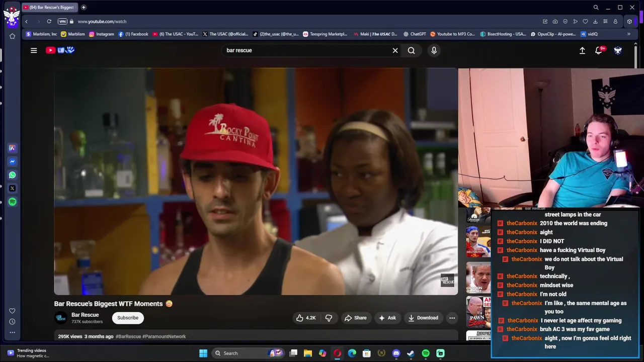
Task: Submit the YouTube search magnifier button
Action: click(411, 50)
